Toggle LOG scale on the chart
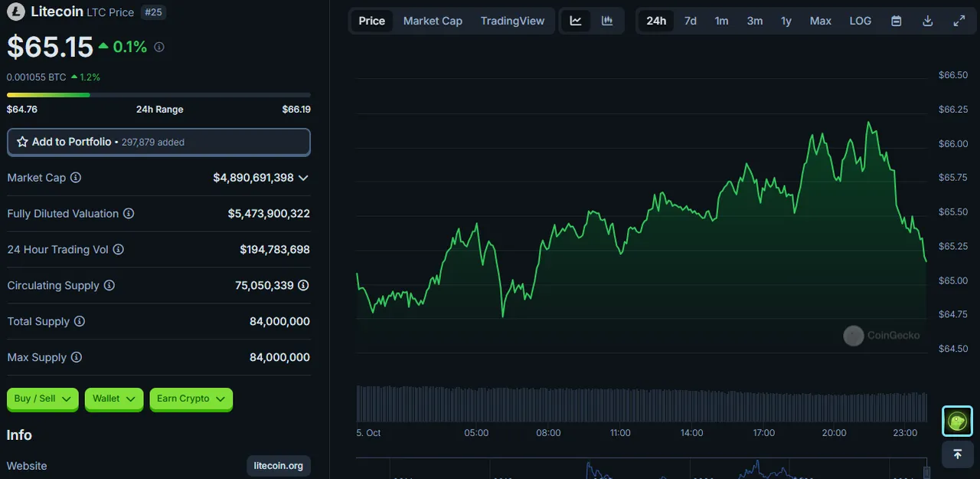Viewport: 980px width, 479px height. [x=861, y=21]
